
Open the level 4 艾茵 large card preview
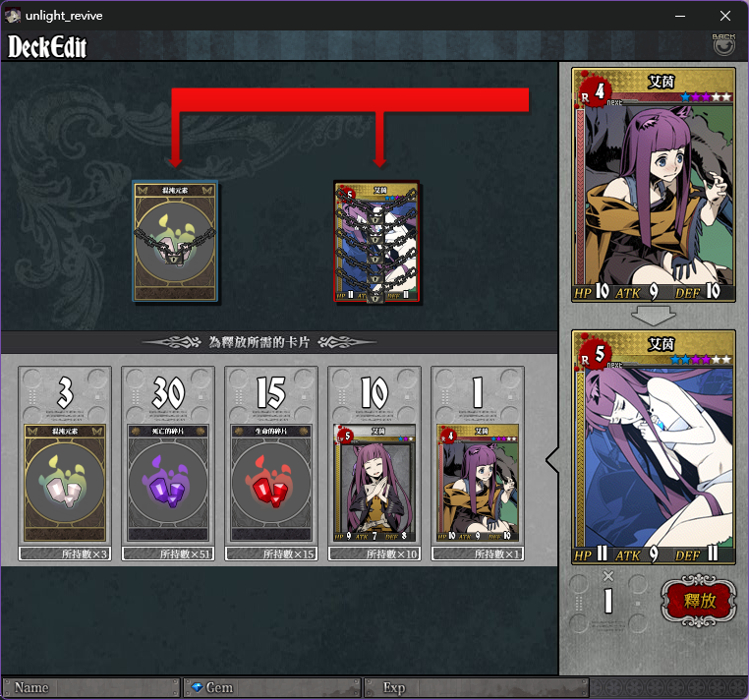click(654, 185)
